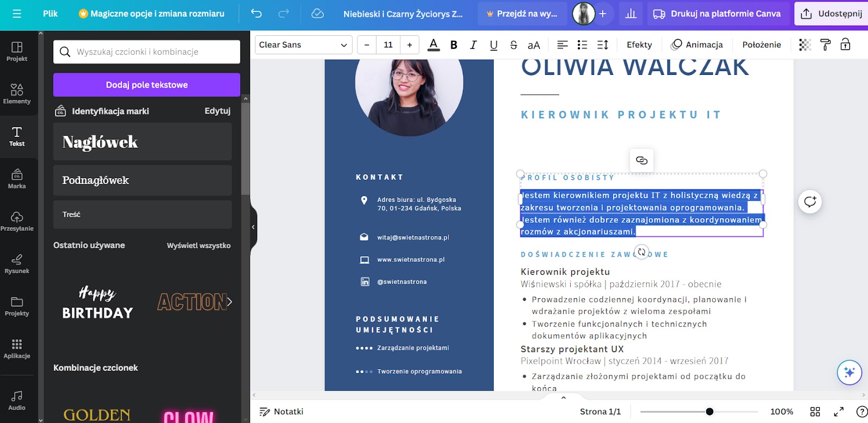The height and width of the screenshot is (423, 868).
Task: Click Edytuj next to Identyfikacja marki
Action: coord(218,111)
